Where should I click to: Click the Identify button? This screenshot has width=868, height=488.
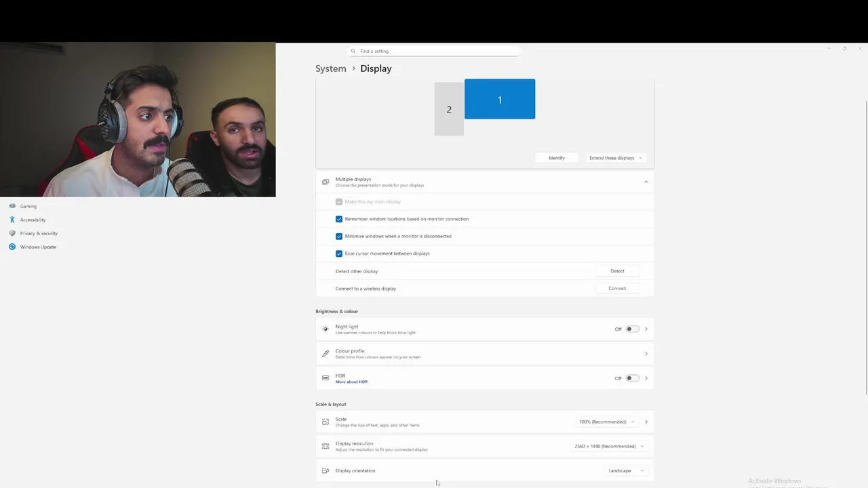[557, 158]
